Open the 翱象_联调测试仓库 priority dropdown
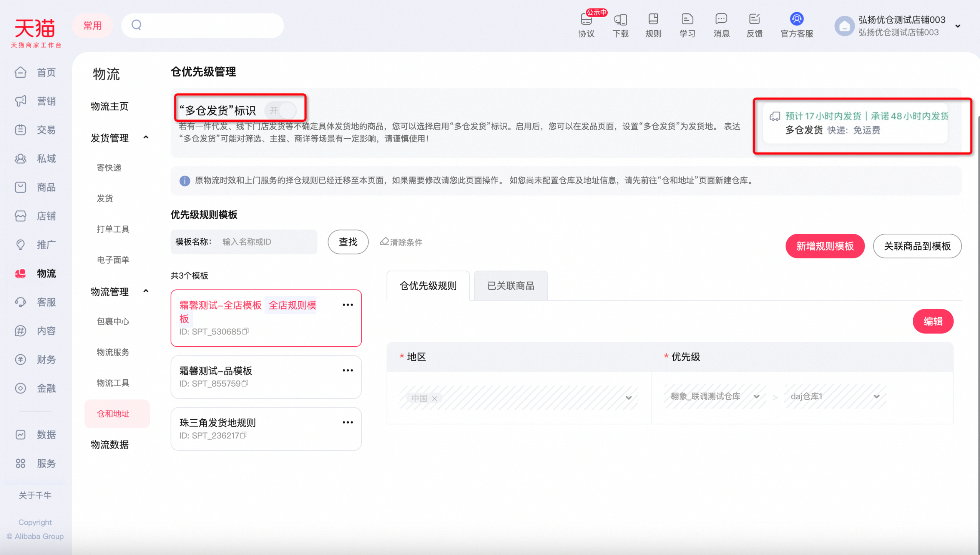 (715, 397)
